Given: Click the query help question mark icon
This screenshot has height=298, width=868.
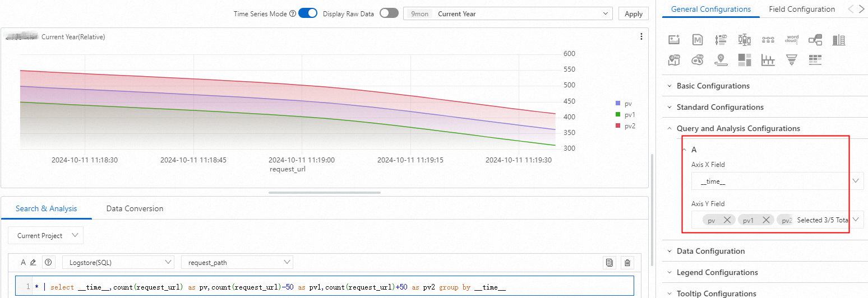Looking at the screenshot, I should (48, 262).
